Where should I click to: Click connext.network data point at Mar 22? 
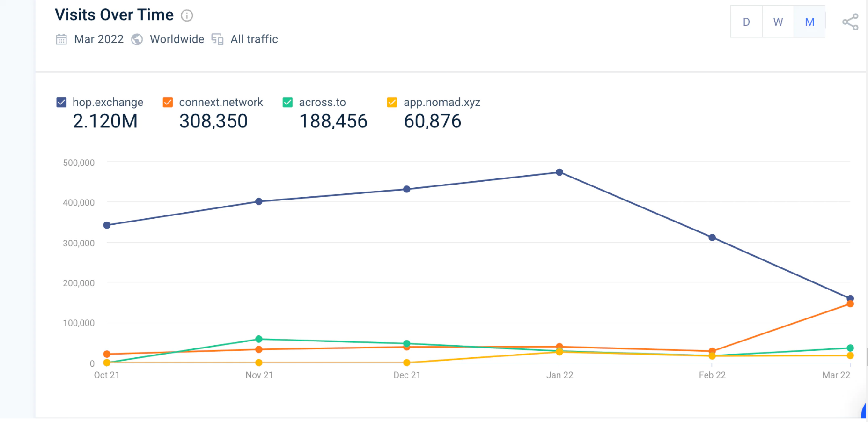850,304
